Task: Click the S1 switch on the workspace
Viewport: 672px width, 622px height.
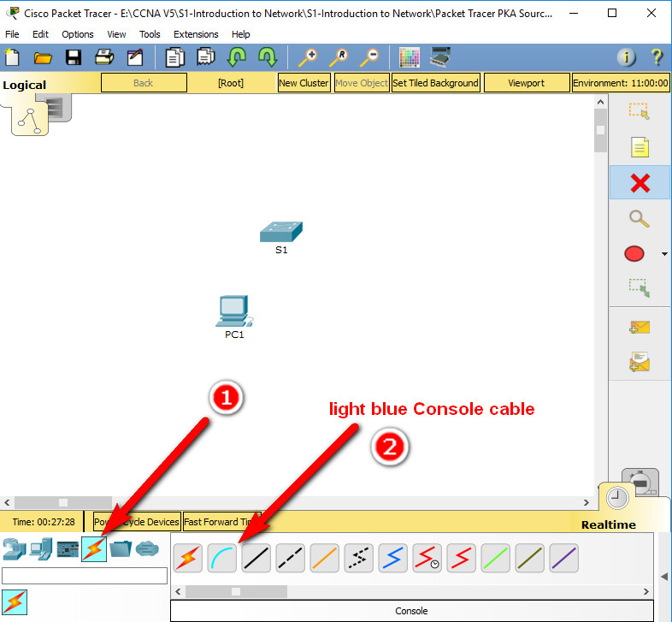Action: tap(281, 232)
